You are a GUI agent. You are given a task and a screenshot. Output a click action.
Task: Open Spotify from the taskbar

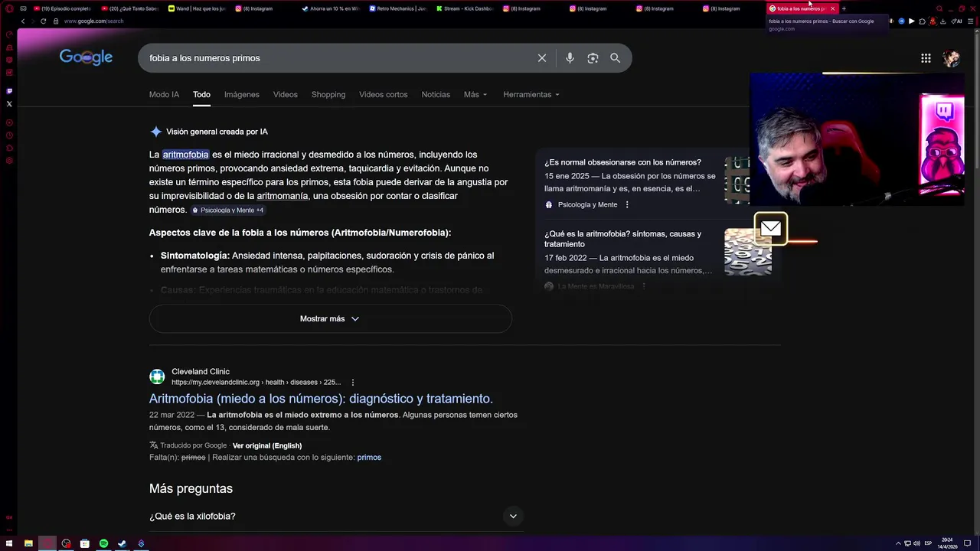(x=103, y=543)
